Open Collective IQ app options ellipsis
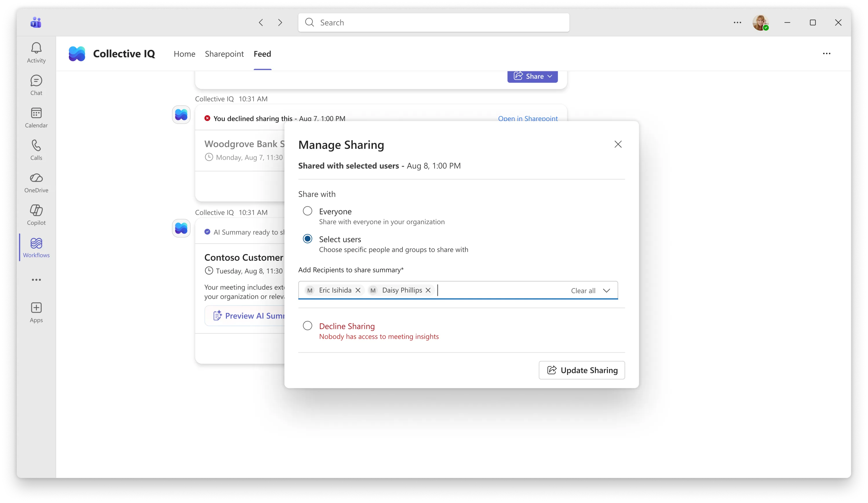Viewport: 868px width, 503px height. pyautogui.click(x=826, y=53)
